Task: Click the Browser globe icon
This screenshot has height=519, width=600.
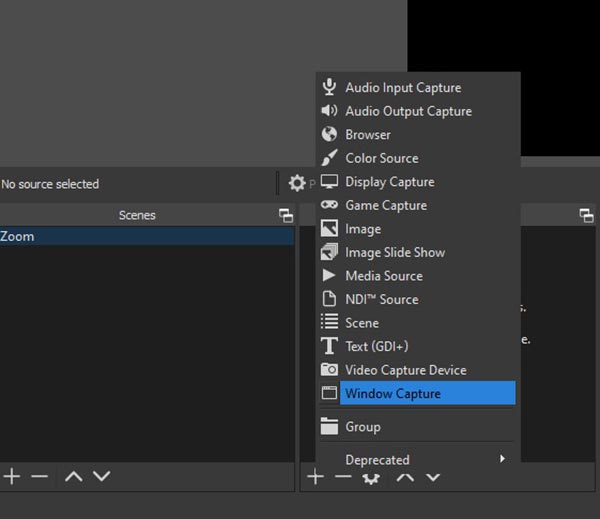Action: (329, 134)
